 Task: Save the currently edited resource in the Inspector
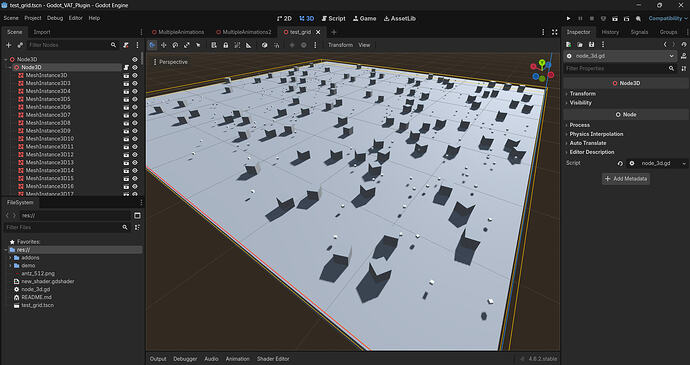(x=591, y=44)
